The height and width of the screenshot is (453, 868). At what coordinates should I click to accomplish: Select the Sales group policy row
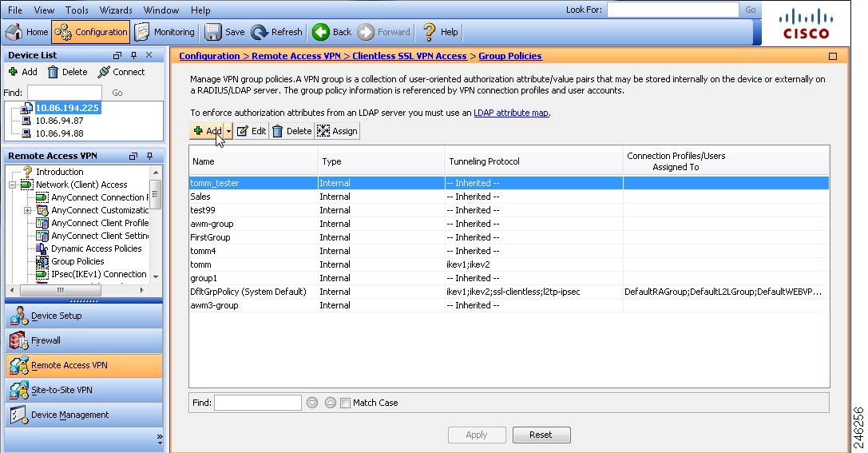509,197
